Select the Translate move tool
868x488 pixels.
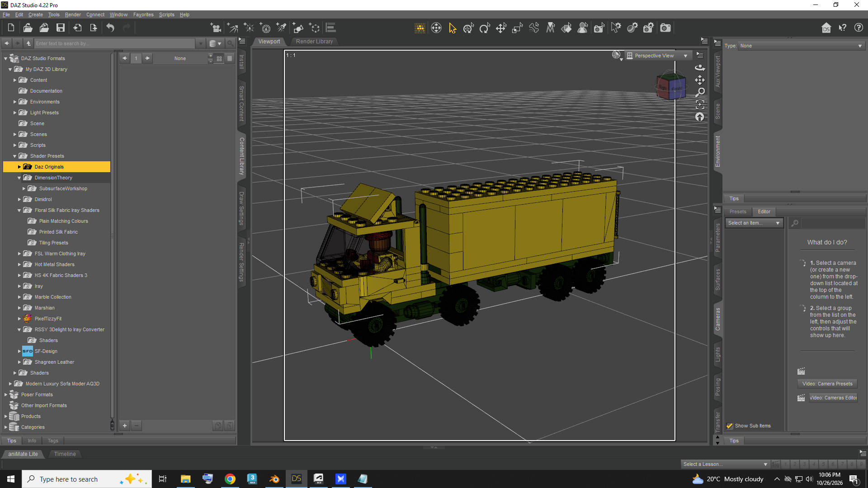501,28
